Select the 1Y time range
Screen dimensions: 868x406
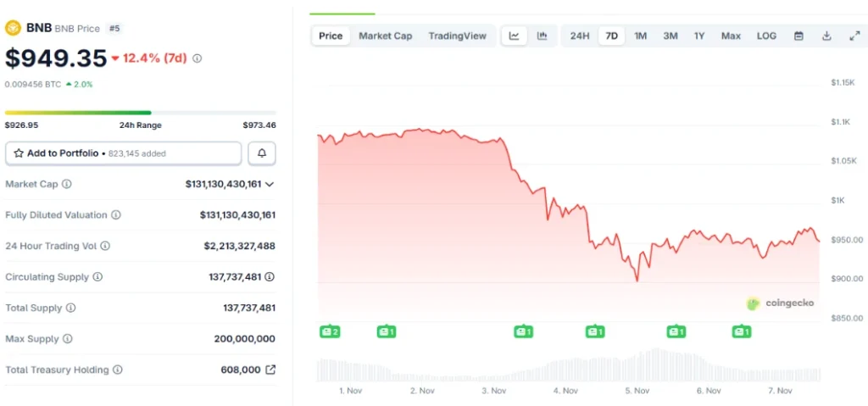699,36
